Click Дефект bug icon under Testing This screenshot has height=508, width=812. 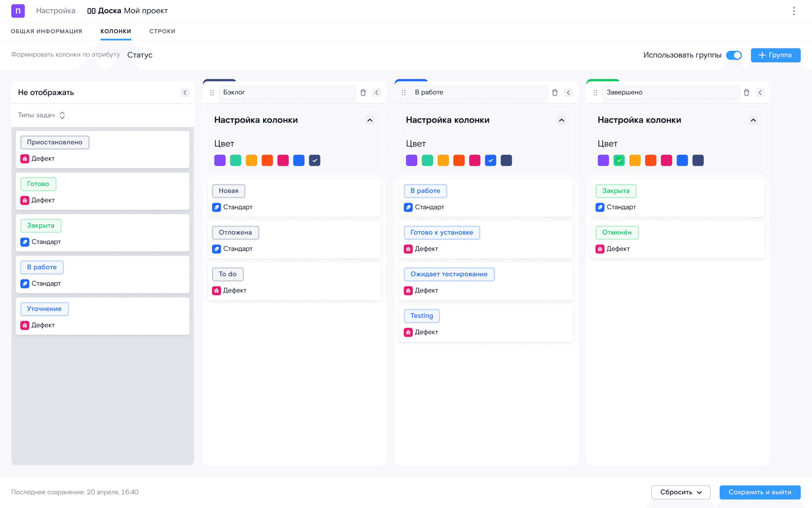click(x=408, y=332)
